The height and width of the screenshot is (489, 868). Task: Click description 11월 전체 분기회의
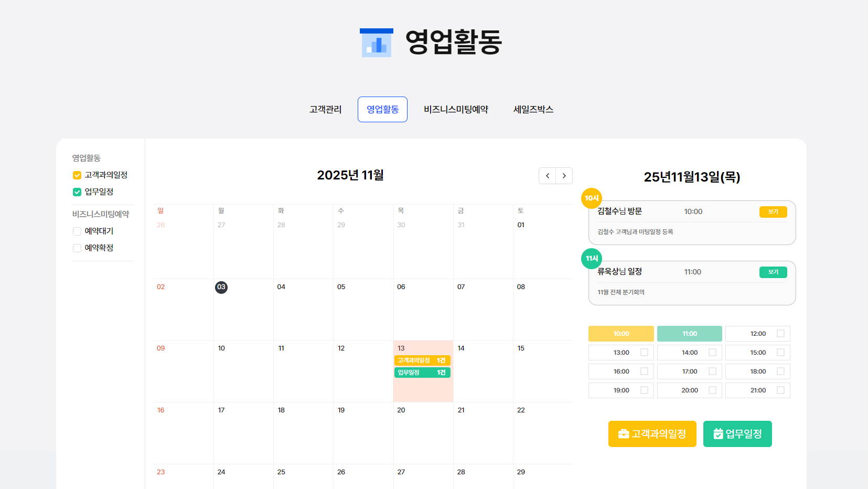(621, 292)
